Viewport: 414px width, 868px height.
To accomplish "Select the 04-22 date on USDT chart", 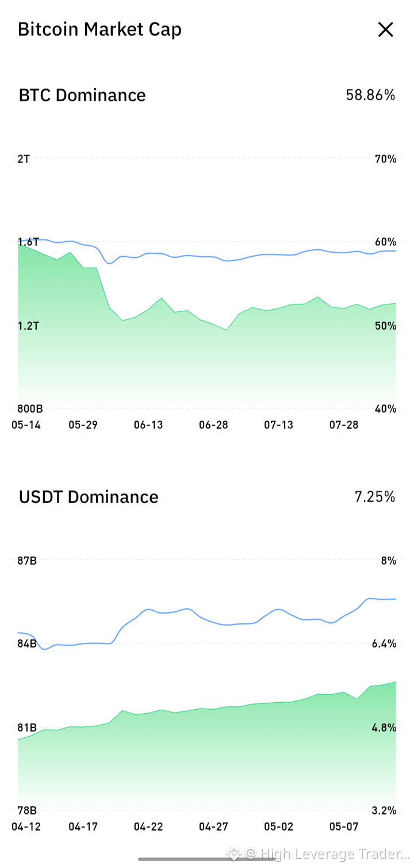I will (148, 827).
